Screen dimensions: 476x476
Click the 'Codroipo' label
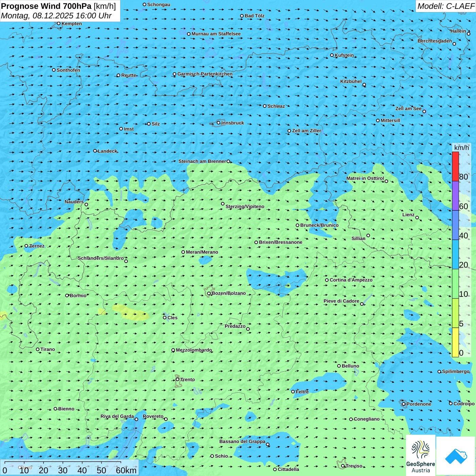[x=464, y=404]
